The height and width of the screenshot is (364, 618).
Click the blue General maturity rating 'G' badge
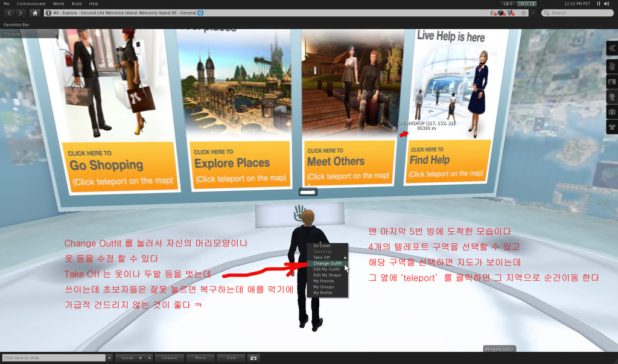coord(200,13)
